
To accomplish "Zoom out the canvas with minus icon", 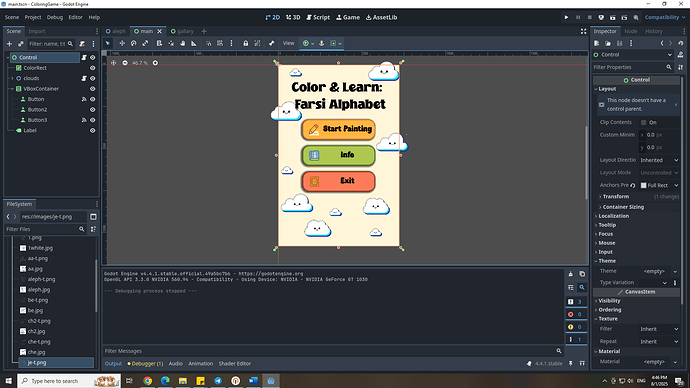I will [125, 63].
